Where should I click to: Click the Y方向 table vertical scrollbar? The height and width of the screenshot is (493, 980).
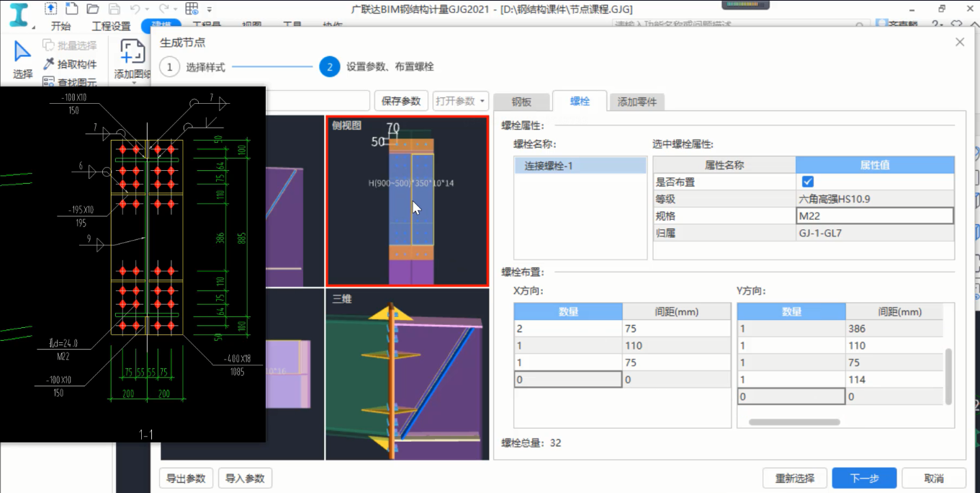pos(948,376)
